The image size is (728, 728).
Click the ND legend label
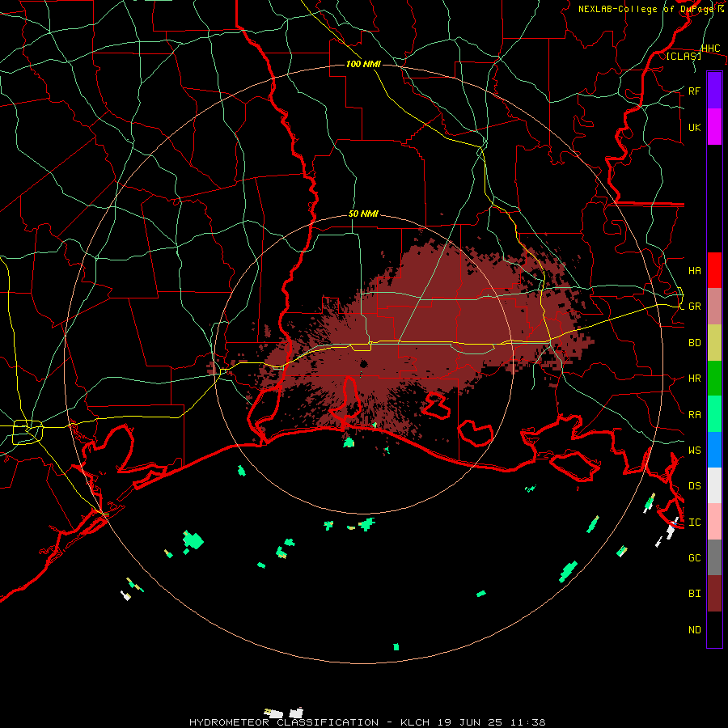(x=694, y=630)
